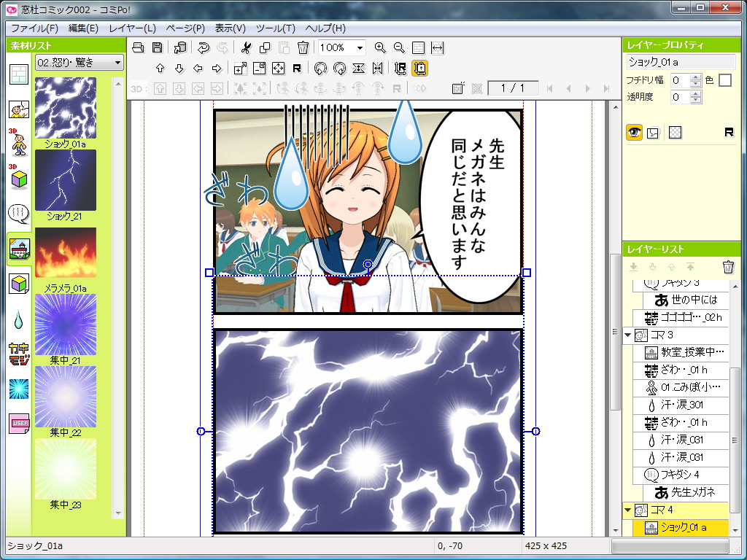Screen dimensions: 747x560
Task: Copy the selected layer
Action: tap(265, 47)
